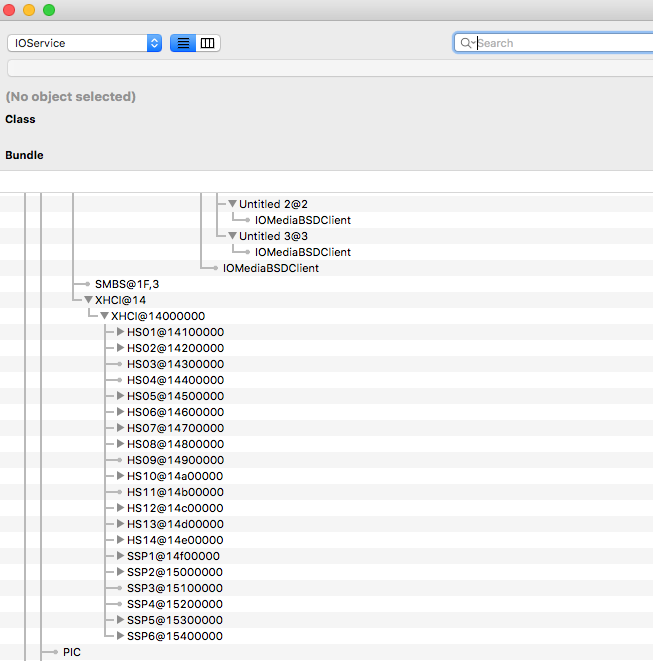Expand the SSP5@15300000 port

[120, 621]
